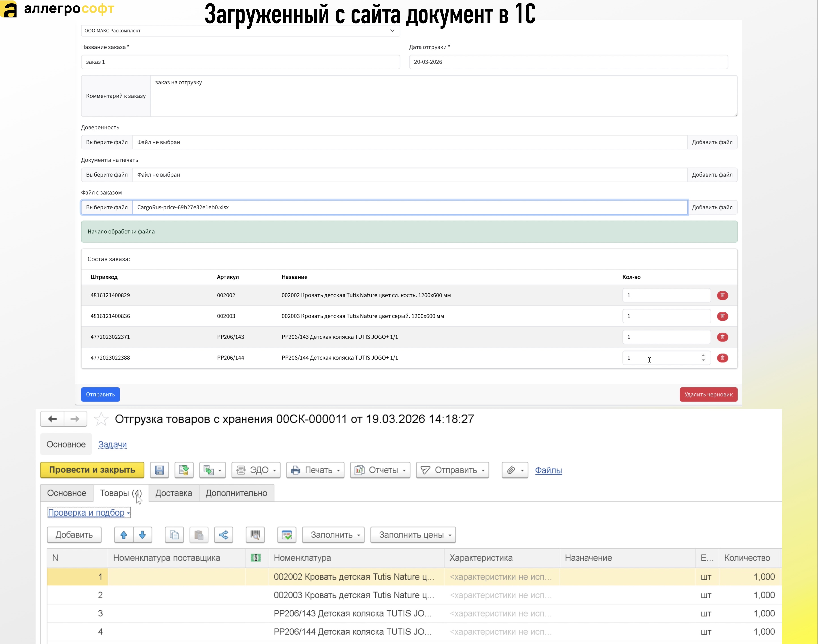The image size is (818, 644).
Task: Open the ООО МАКС Раскомплект dropdown
Action: [x=240, y=31]
